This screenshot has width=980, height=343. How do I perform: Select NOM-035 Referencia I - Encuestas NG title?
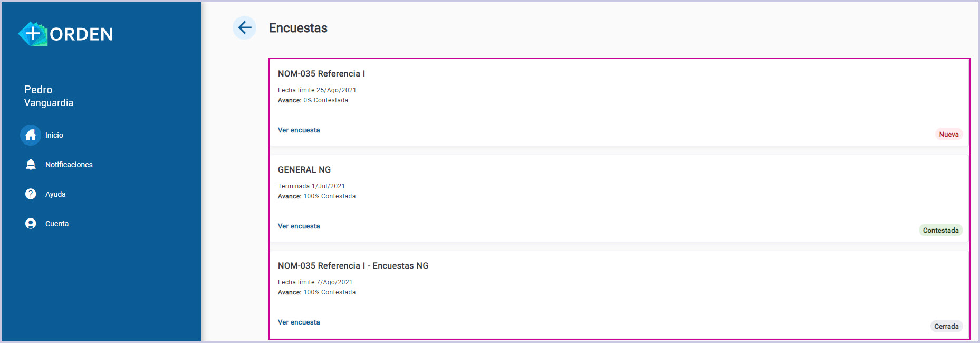353,266
